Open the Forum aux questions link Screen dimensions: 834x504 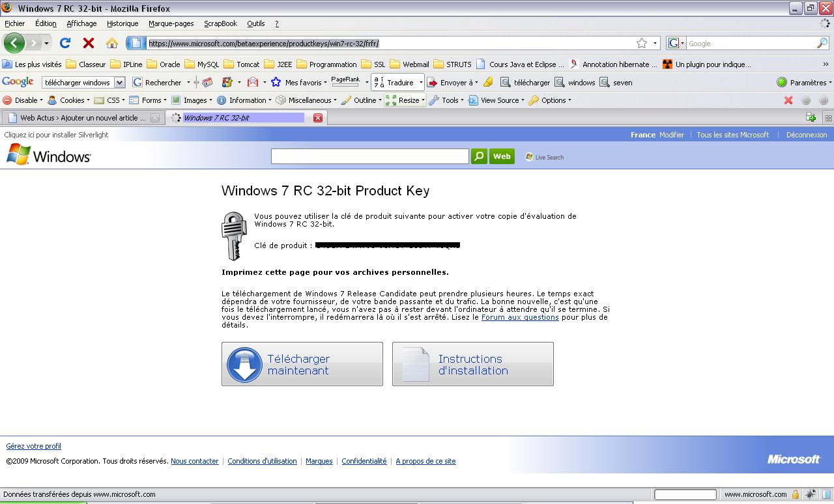point(520,317)
